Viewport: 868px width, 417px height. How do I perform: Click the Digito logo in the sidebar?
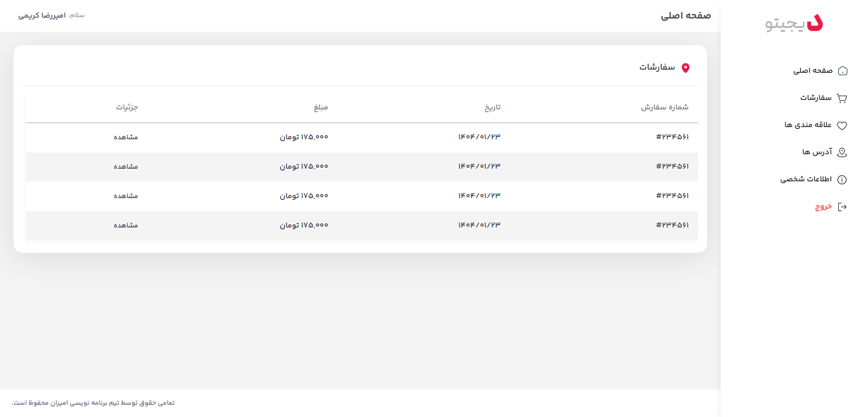794,23
